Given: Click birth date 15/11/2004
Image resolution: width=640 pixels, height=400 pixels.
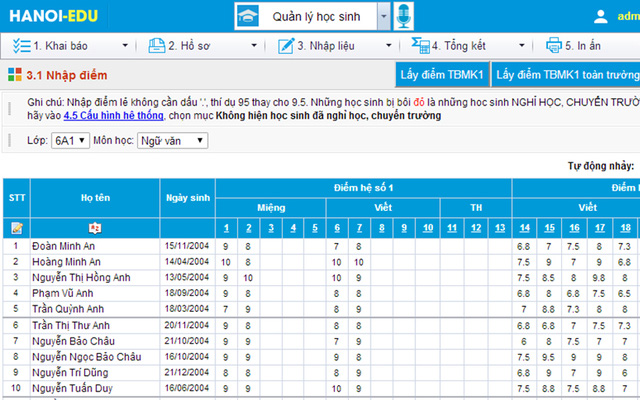Looking at the screenshot, I should point(187,246).
